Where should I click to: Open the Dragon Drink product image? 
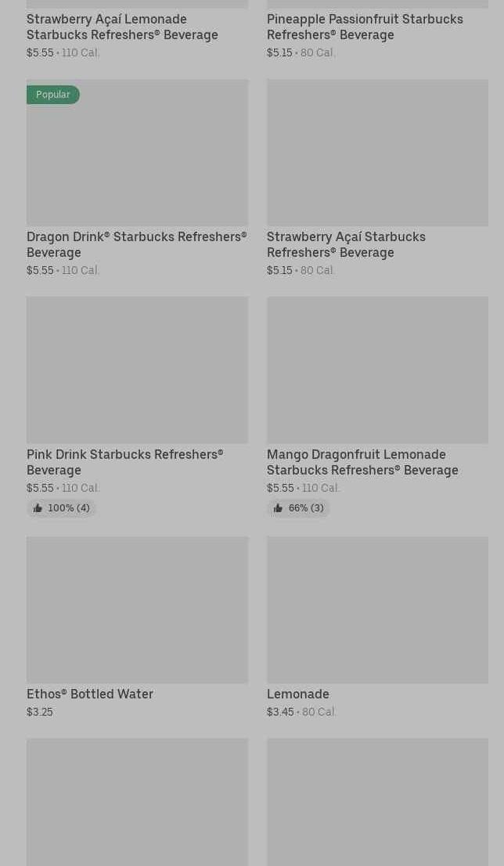tap(138, 153)
